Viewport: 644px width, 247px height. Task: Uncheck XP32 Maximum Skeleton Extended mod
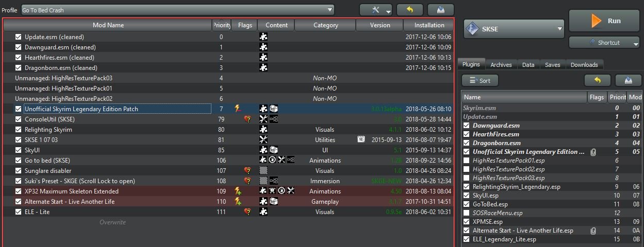pos(19,191)
